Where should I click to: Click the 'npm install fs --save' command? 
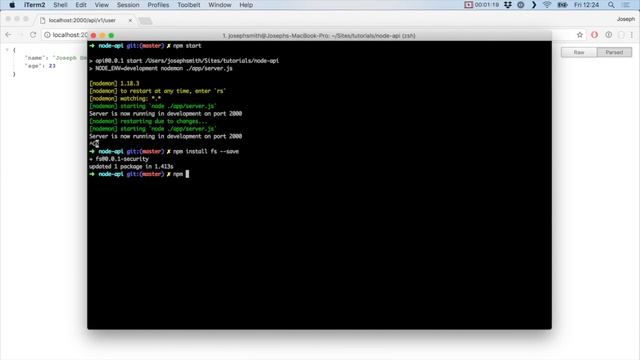206,151
